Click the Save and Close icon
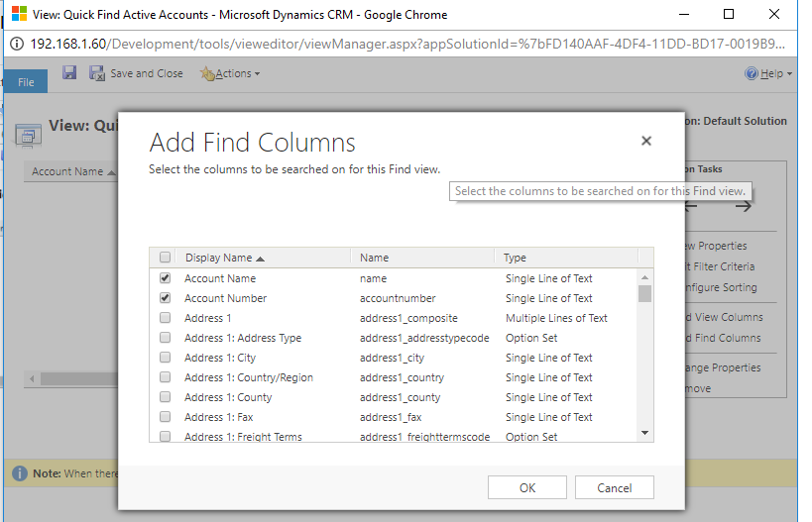The height and width of the screenshot is (522, 812). [x=97, y=73]
